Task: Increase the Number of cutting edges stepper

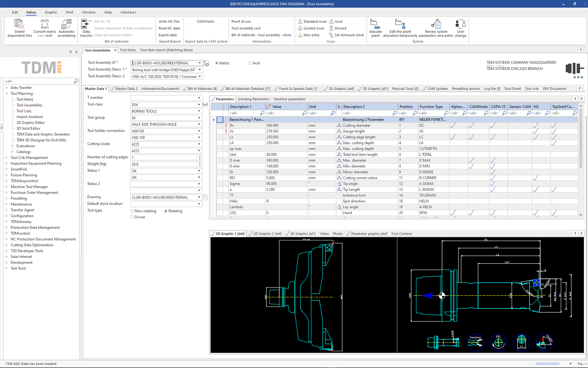Action: [x=199, y=156]
